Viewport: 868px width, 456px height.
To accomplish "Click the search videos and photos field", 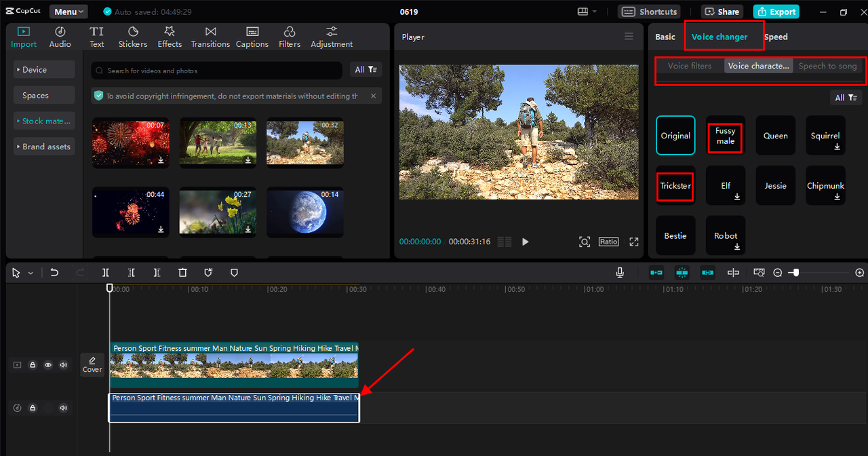I will tap(217, 71).
